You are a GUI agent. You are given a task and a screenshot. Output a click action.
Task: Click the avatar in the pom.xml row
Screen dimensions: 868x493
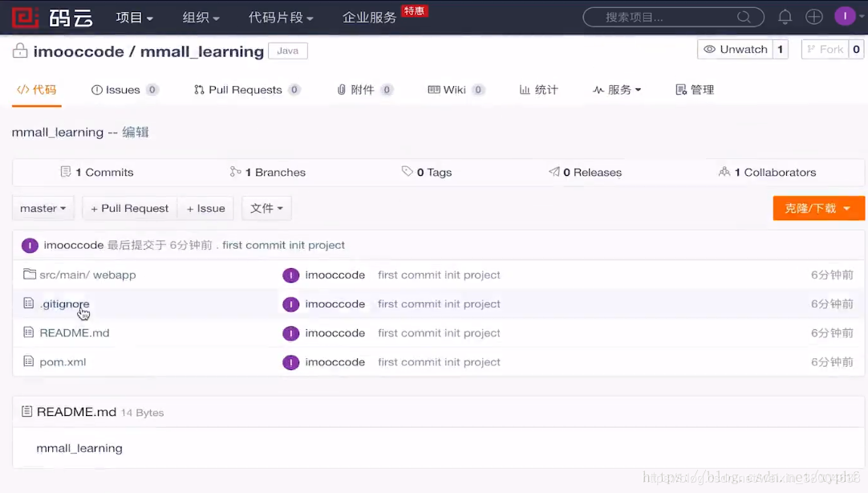290,362
